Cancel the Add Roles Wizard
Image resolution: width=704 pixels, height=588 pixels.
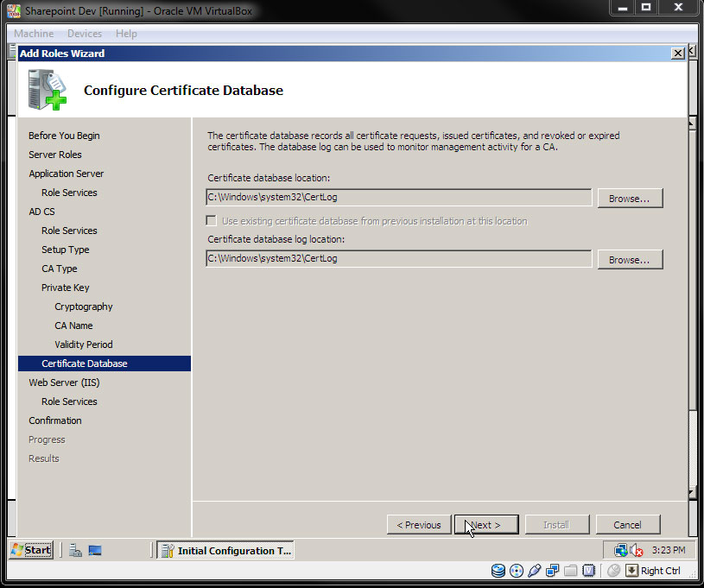point(628,525)
